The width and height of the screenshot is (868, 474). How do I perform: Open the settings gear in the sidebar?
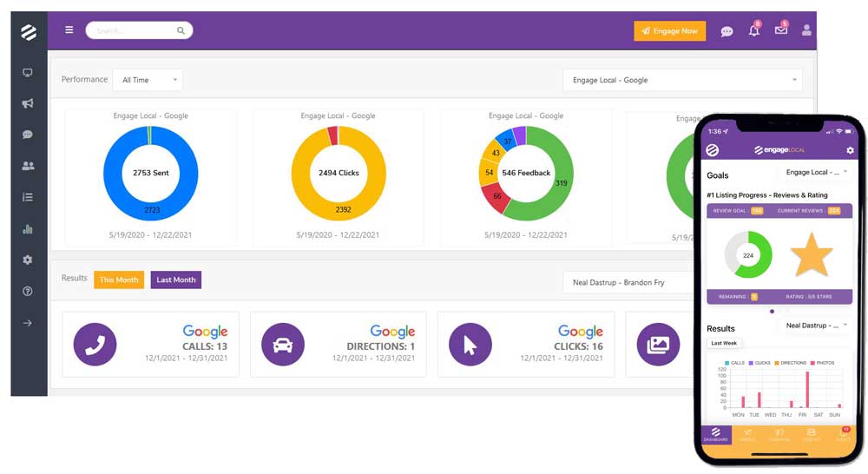pyautogui.click(x=28, y=260)
